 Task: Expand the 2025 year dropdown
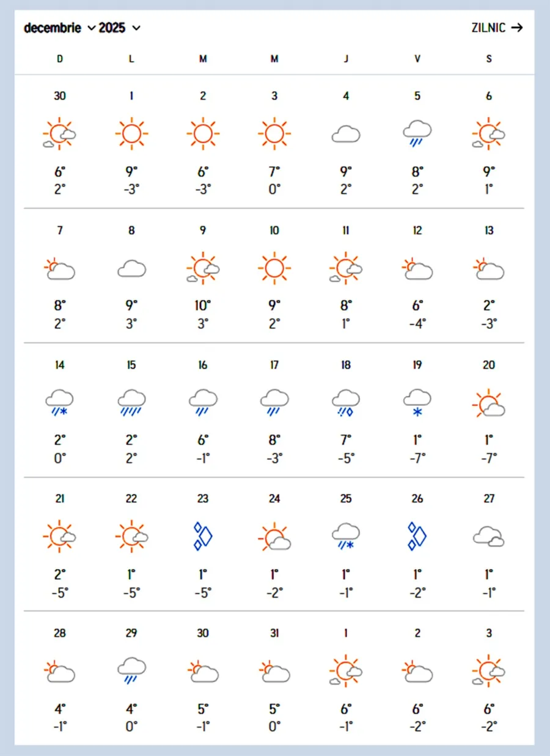120,28
